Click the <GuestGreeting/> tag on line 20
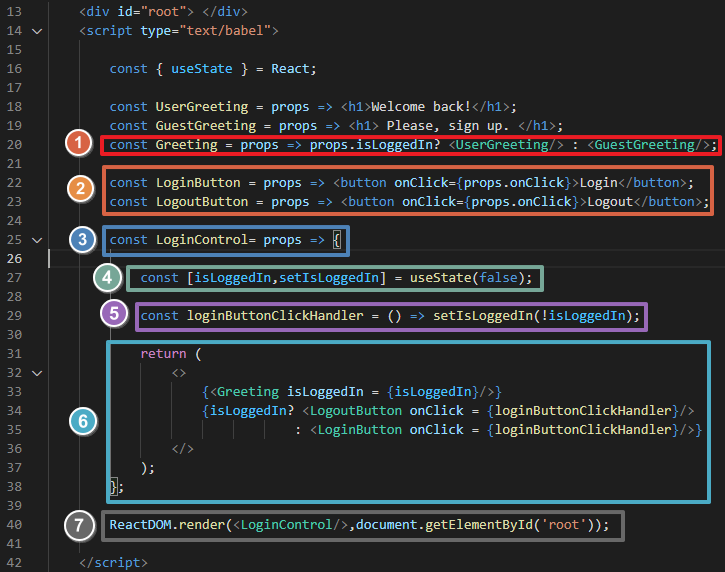Viewport: 725px width, 572px height. click(x=649, y=145)
